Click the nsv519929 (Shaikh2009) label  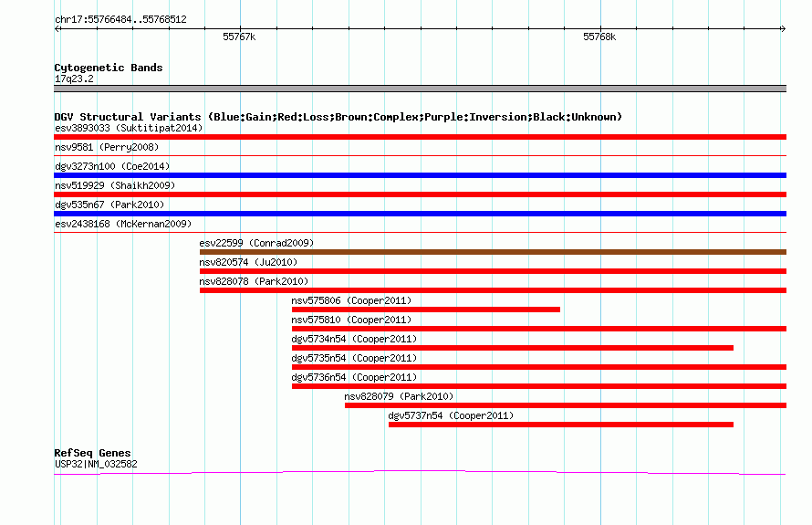[x=115, y=185]
